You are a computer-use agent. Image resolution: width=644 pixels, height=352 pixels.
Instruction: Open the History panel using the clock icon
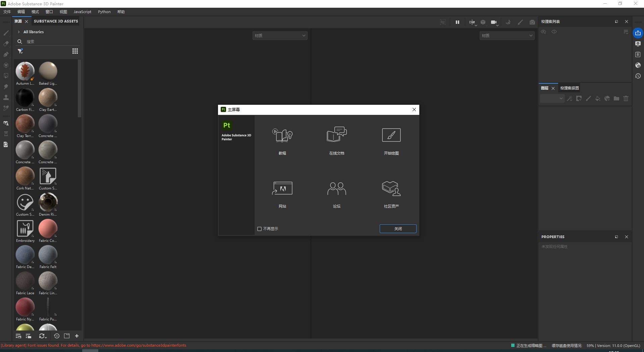tap(638, 76)
